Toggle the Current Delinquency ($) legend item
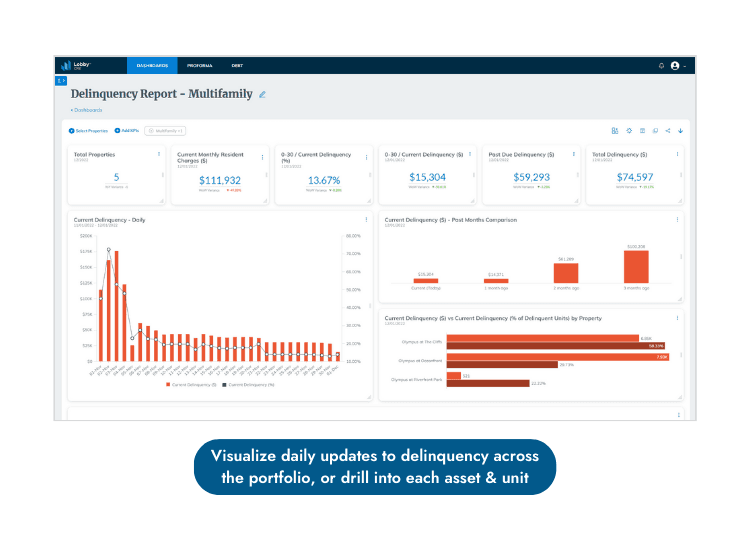The height and width of the screenshot is (550, 750). pos(191,385)
